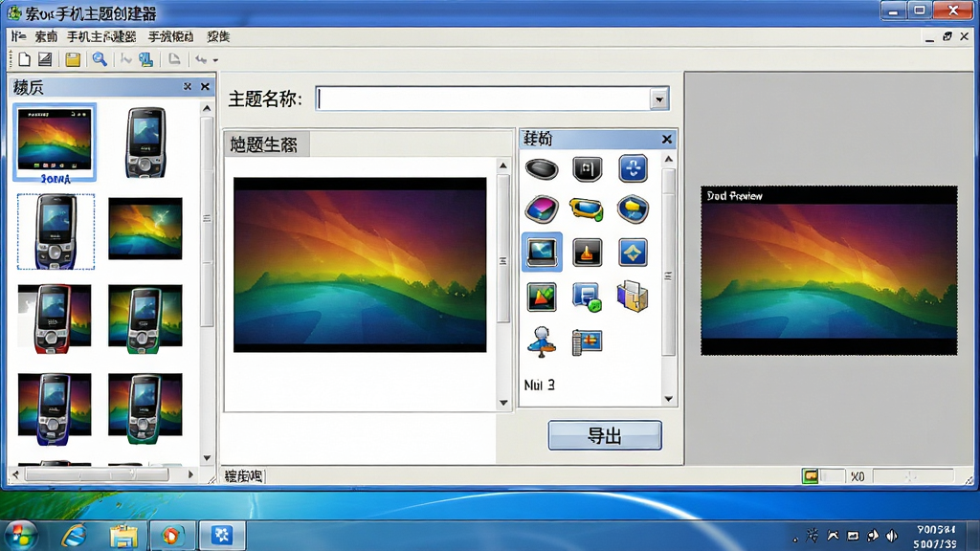Open the 手机主题创建器 menu in the menu bar
The height and width of the screenshot is (551, 980).
(x=101, y=37)
